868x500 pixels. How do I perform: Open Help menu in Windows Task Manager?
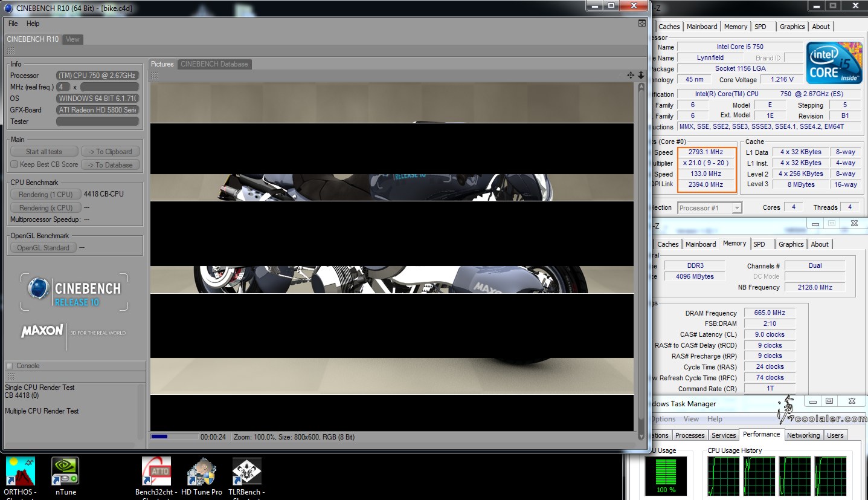click(715, 419)
